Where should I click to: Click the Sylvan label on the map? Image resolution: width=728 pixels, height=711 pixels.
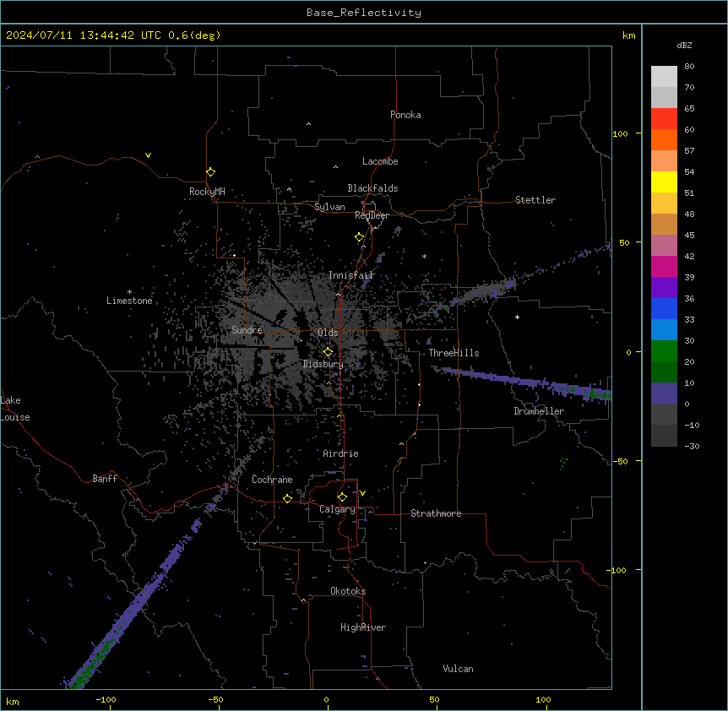[329, 207]
